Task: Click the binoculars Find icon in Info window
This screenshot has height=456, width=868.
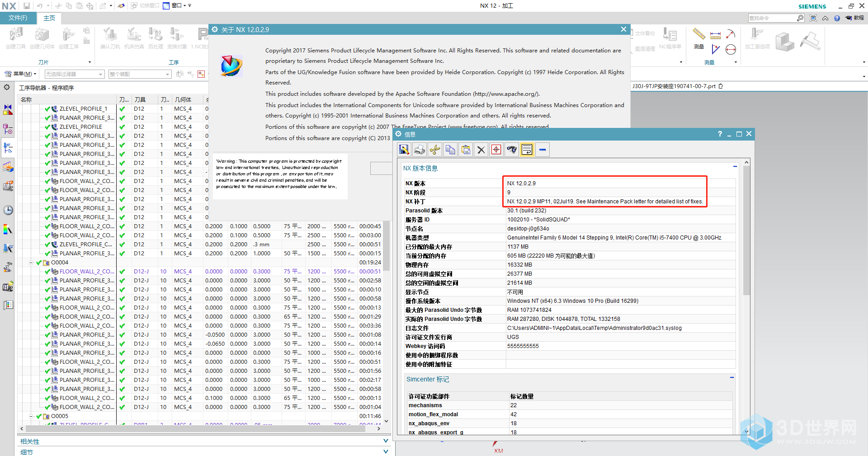Action: (512, 150)
